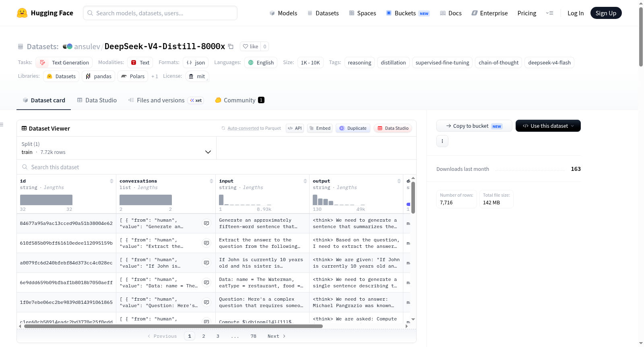Filter by English language tag
The image size is (644, 347).
pos(261,62)
